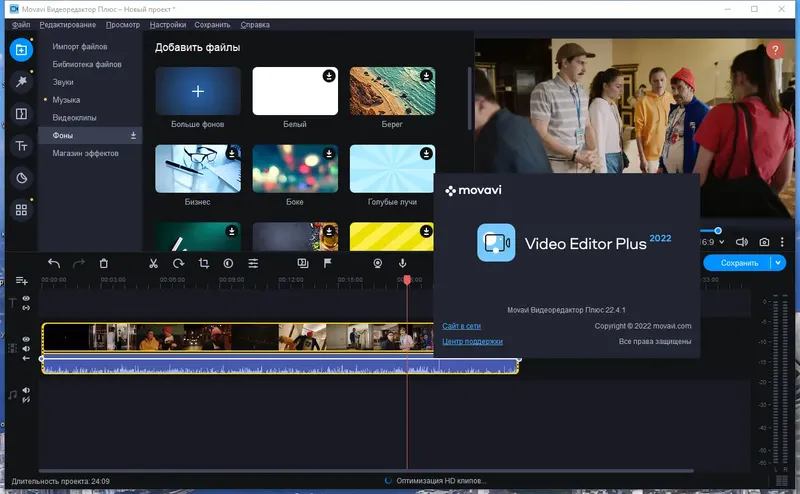Select the video clip on timeline
The width and height of the screenshot is (800, 494).
point(238,337)
